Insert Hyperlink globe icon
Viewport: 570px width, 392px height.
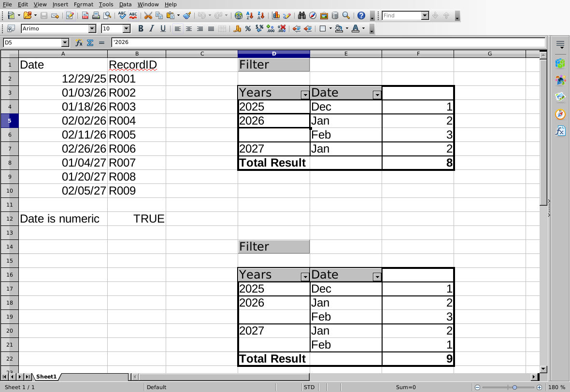tap(239, 15)
